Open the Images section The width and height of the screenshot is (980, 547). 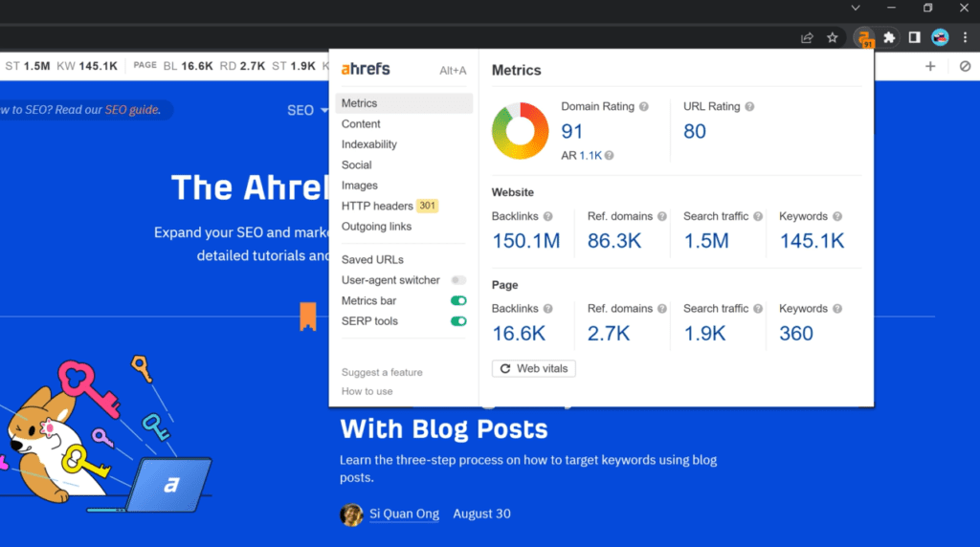[360, 186]
